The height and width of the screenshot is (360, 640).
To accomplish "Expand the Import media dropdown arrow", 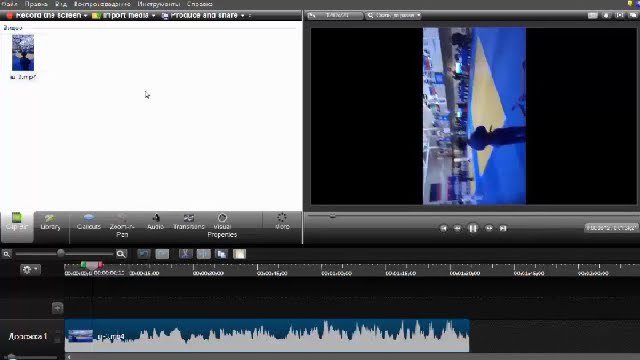I will click(153, 16).
